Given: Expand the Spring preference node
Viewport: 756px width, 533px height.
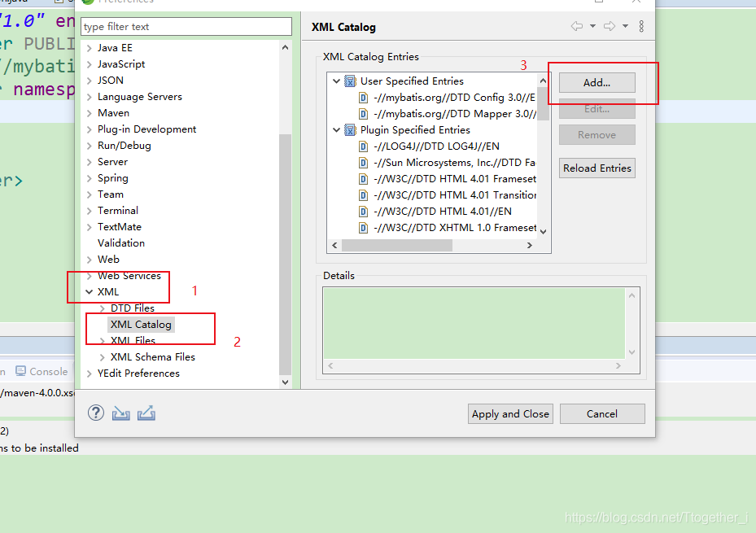Looking at the screenshot, I should [90, 178].
